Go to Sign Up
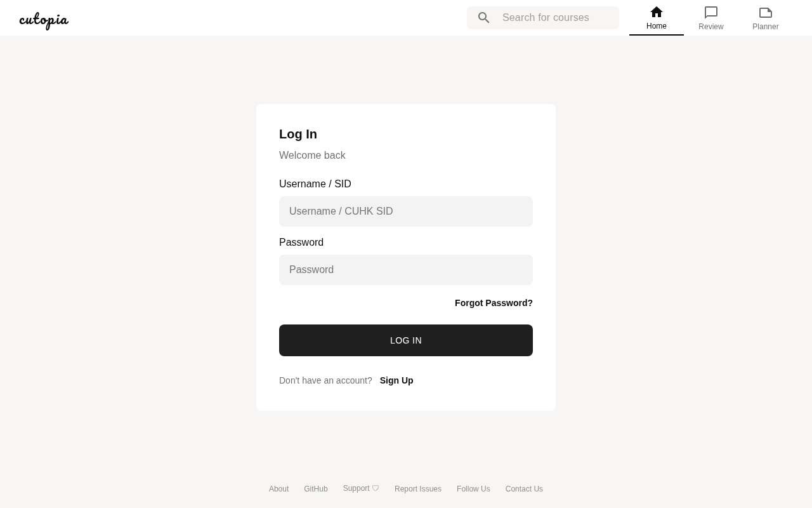This screenshot has height=508, width=812. 396,380
